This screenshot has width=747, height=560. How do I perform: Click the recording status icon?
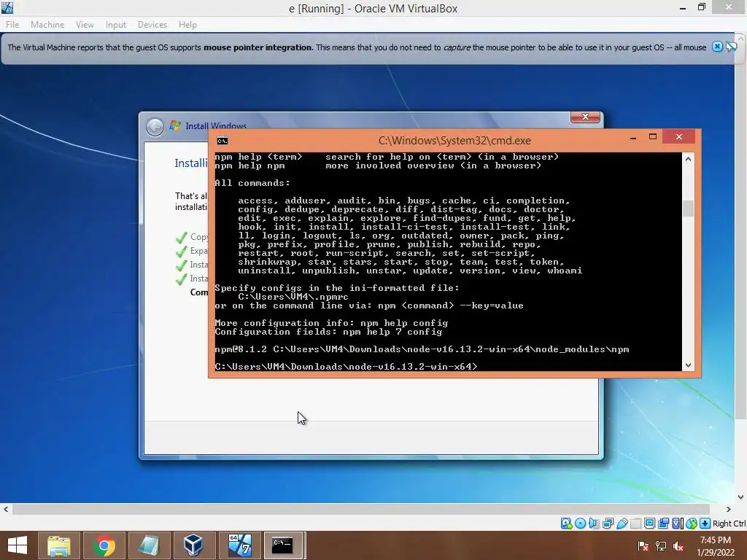tap(663, 524)
